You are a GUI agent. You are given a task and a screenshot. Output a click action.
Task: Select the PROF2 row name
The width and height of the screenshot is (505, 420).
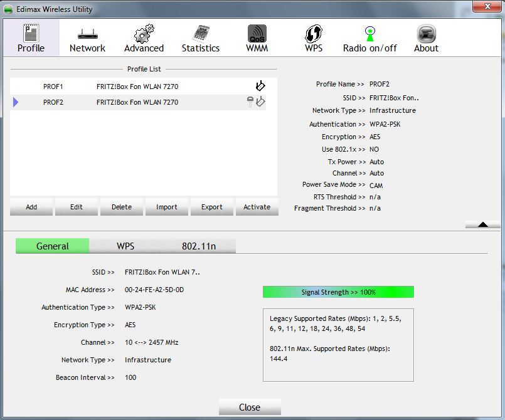pos(53,102)
